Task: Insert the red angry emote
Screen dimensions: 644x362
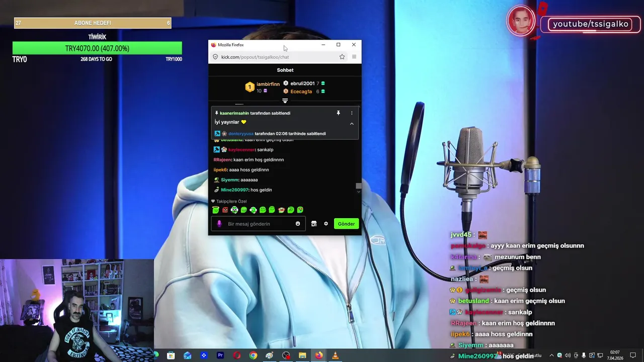Action: pos(225,210)
